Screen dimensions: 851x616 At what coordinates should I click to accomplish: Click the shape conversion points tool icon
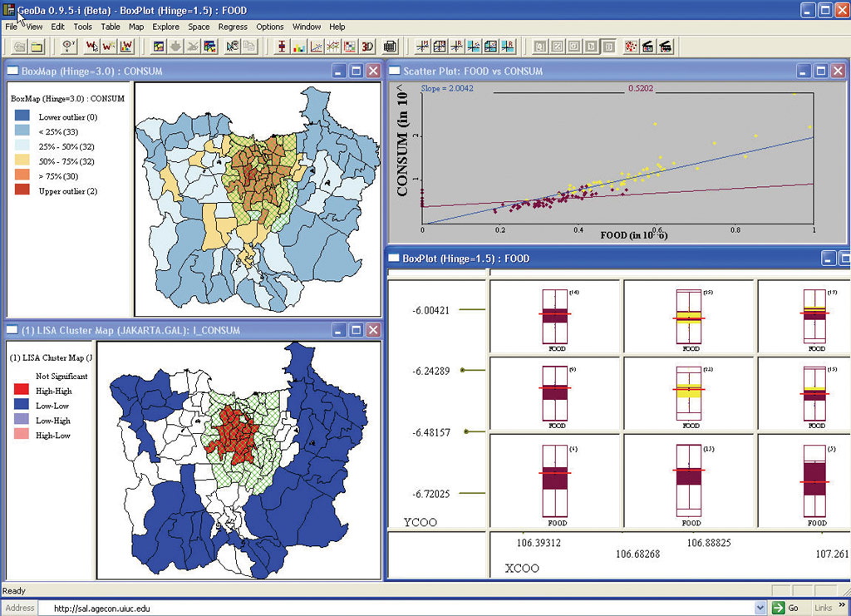click(x=68, y=47)
